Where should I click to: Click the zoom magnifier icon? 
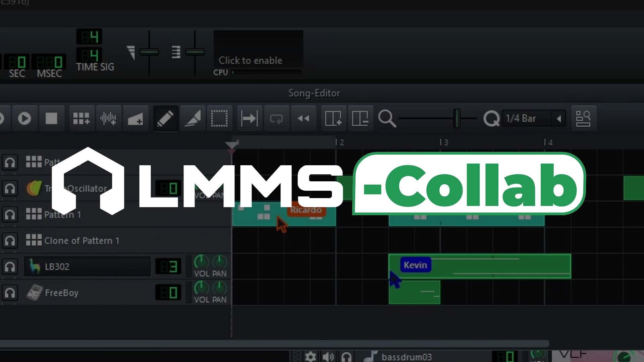tap(387, 119)
